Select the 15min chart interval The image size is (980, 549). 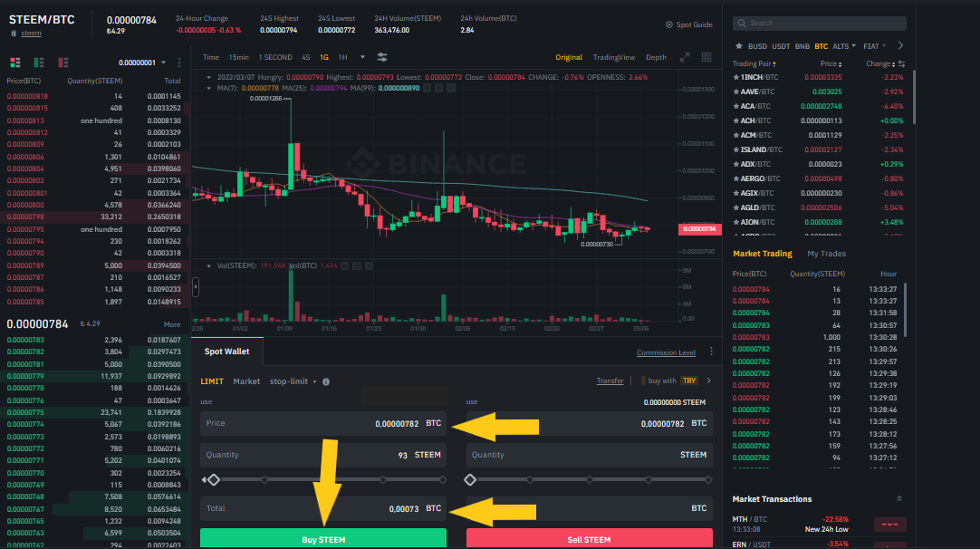point(238,57)
